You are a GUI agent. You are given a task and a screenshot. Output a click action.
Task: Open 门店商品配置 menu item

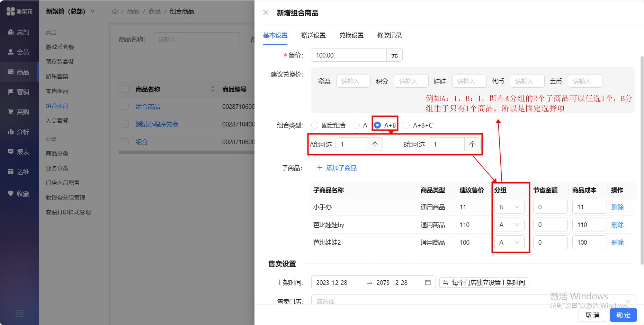pos(63,183)
